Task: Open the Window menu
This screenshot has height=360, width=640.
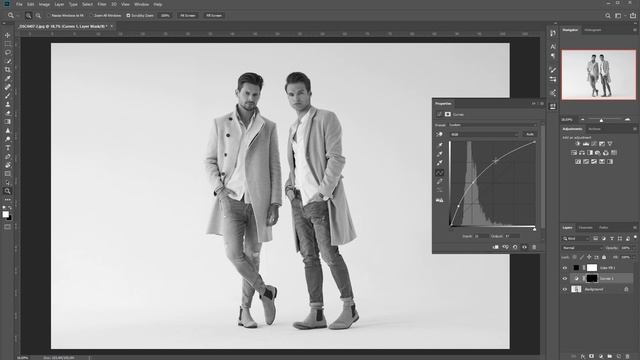Action: [141, 4]
